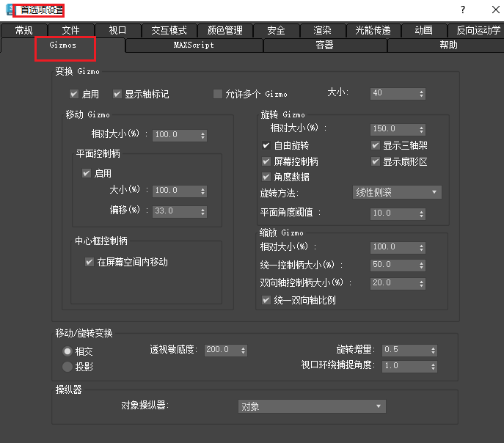This screenshot has height=443, width=504.
Task: Open the 旋转方法 dropdown
Action: [397, 192]
